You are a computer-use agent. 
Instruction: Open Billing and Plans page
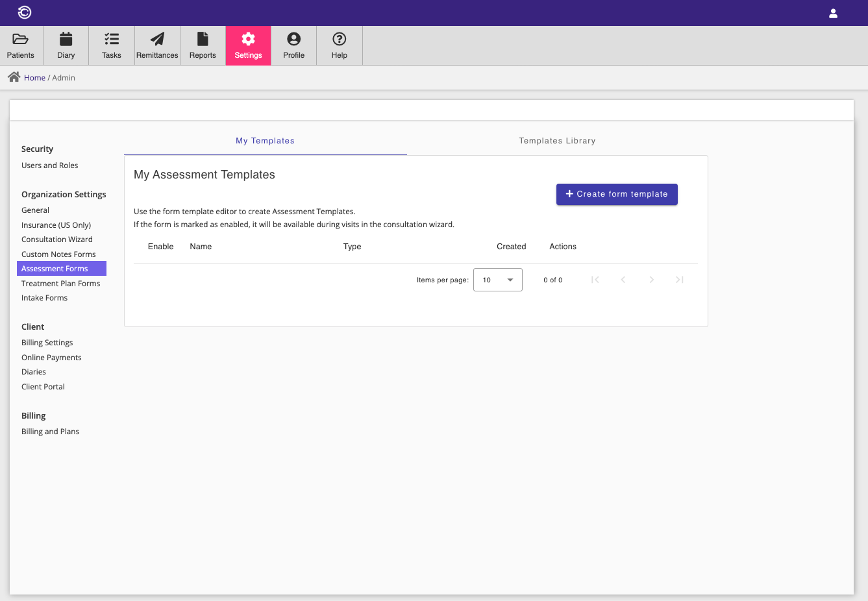[50, 432]
